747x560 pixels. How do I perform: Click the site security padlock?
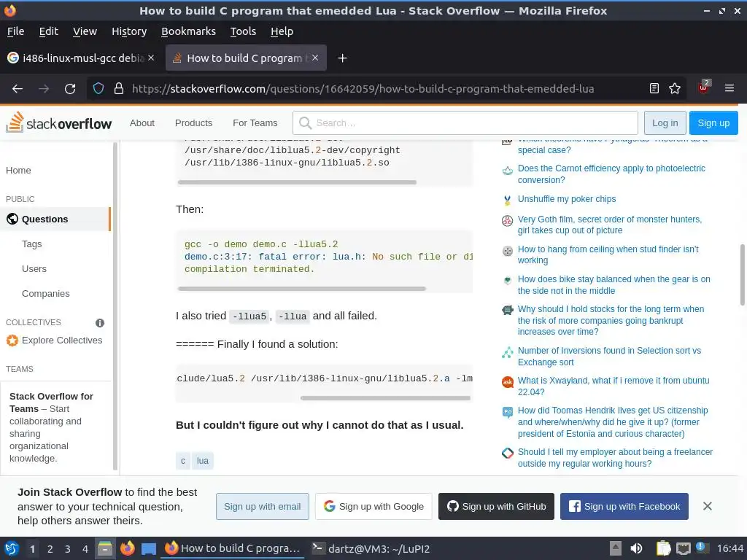coord(119,88)
